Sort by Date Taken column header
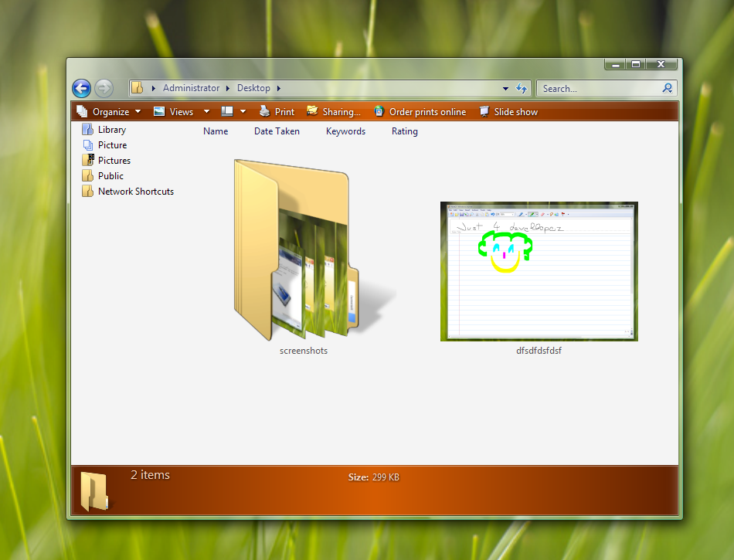 (277, 131)
